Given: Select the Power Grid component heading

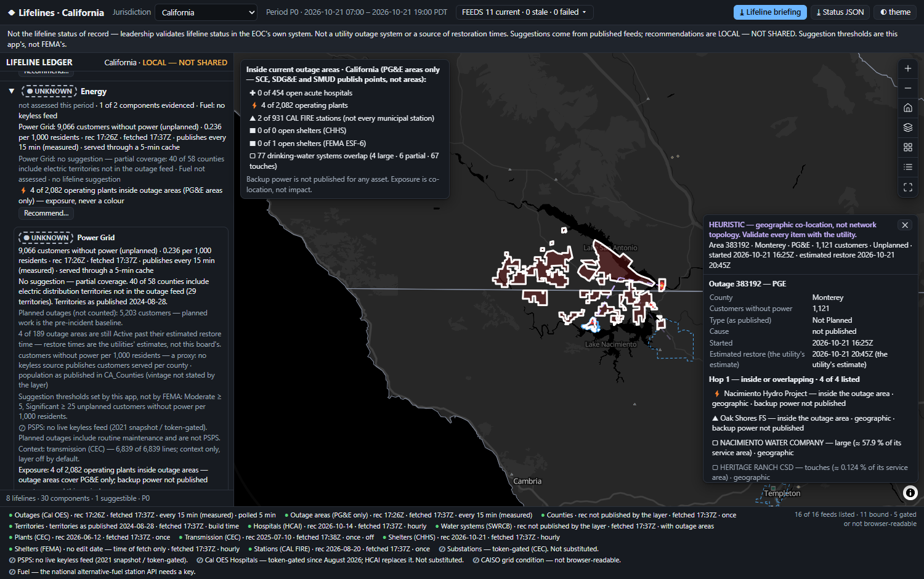Looking at the screenshot, I should 96,238.
